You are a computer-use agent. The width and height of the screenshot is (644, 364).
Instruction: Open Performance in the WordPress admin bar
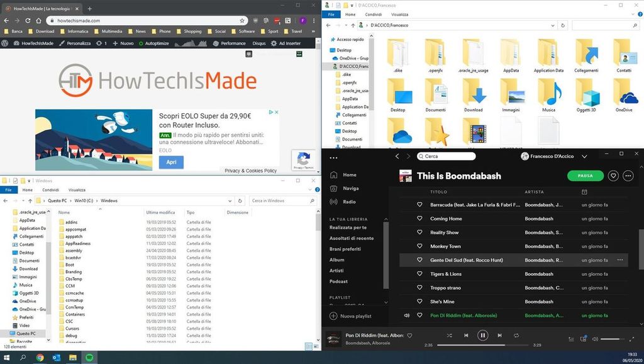233,43
